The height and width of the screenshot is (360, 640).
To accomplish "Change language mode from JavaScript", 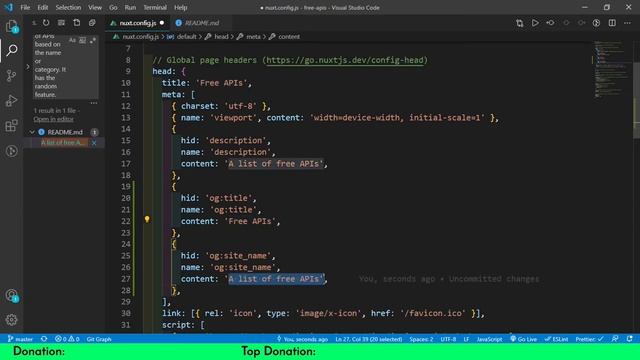I will pos(489,339).
